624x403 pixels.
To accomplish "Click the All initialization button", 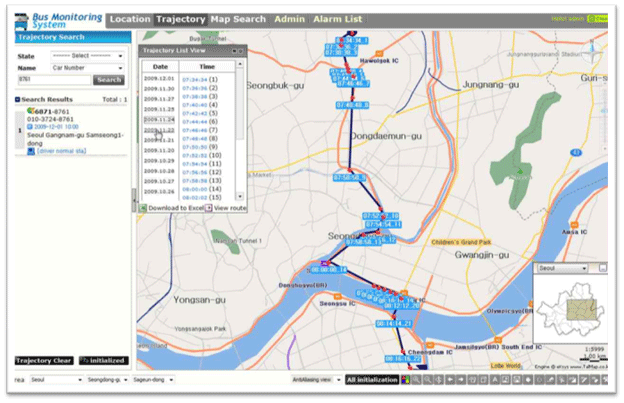I will point(371,380).
